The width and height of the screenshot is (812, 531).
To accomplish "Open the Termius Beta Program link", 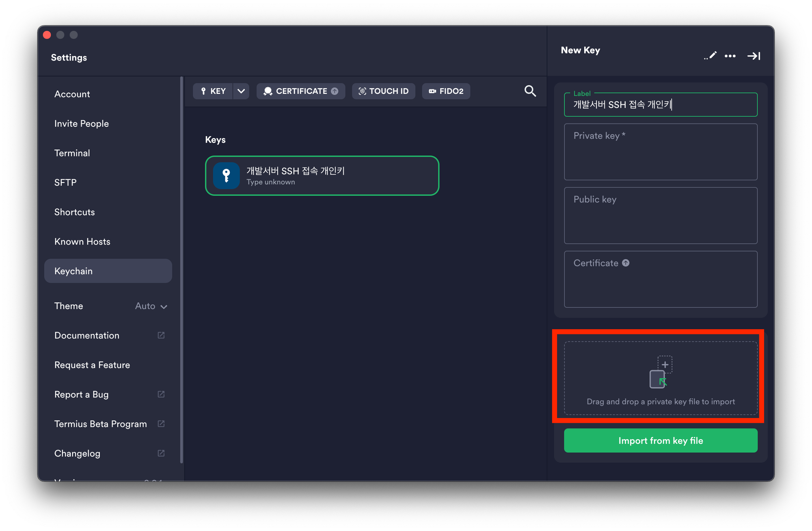I will pyautogui.click(x=101, y=424).
